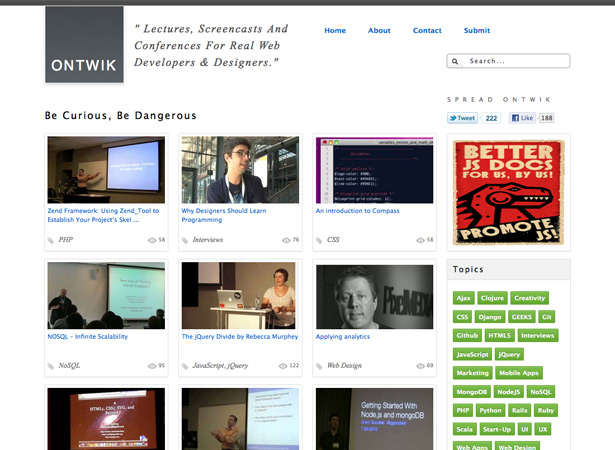Screen dimensions: 615x450
Task: Go to the Submit page
Action: (477, 31)
